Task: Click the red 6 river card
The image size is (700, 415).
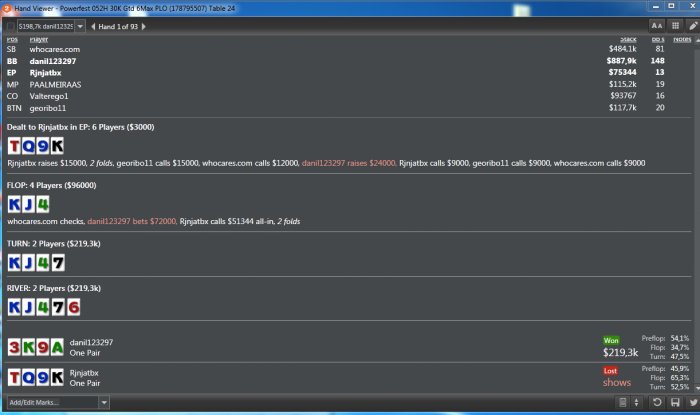Action: 73,307
